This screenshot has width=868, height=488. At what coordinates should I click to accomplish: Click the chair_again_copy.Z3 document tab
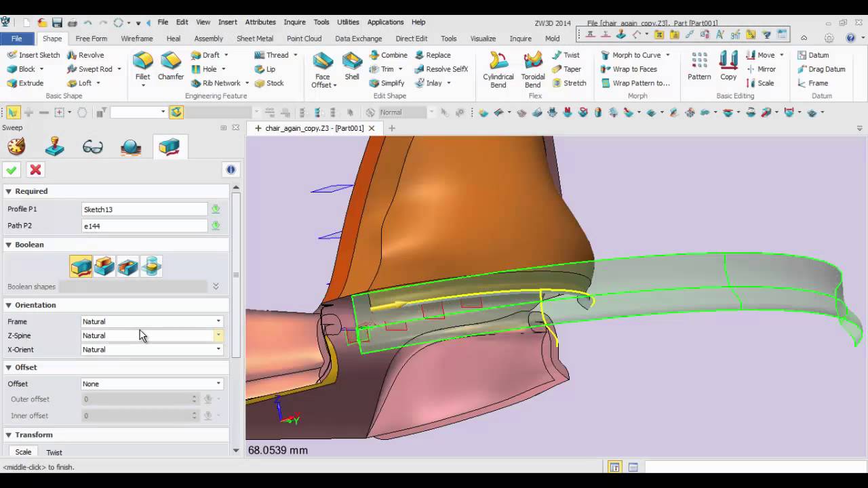(315, 128)
